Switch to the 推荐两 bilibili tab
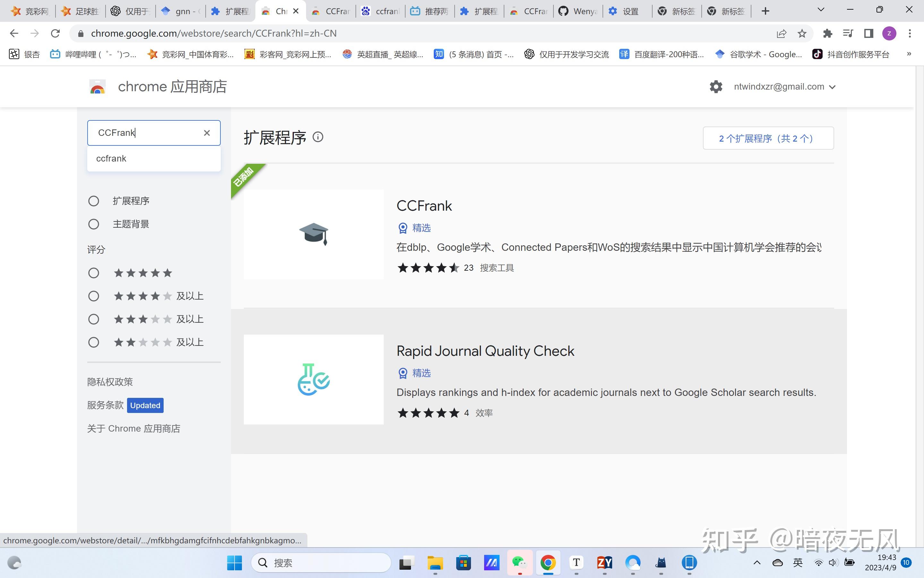924x578 pixels. pos(430,11)
